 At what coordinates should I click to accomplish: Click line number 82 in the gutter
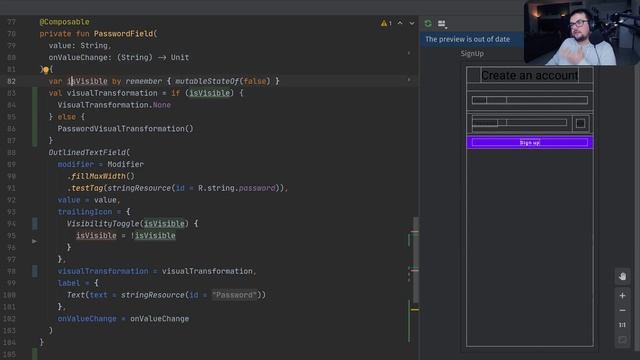11,81
